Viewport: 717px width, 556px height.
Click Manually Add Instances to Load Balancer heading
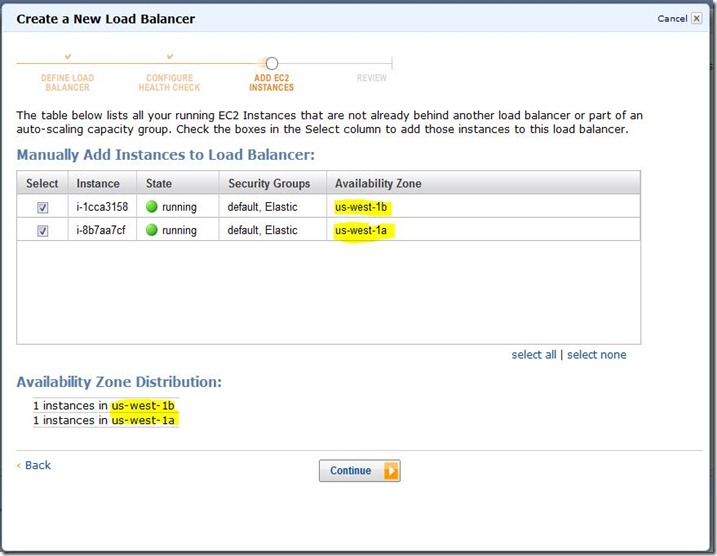(166, 155)
